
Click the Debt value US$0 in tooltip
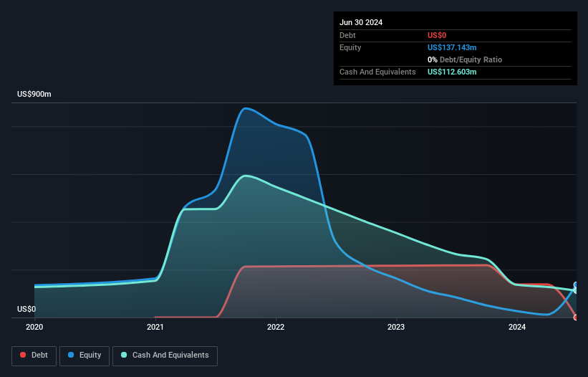437,35
